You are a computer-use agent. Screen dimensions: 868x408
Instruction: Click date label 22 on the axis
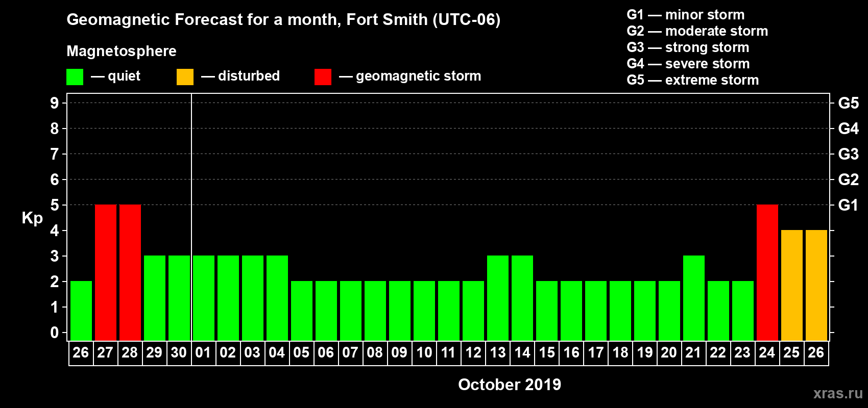718,353
